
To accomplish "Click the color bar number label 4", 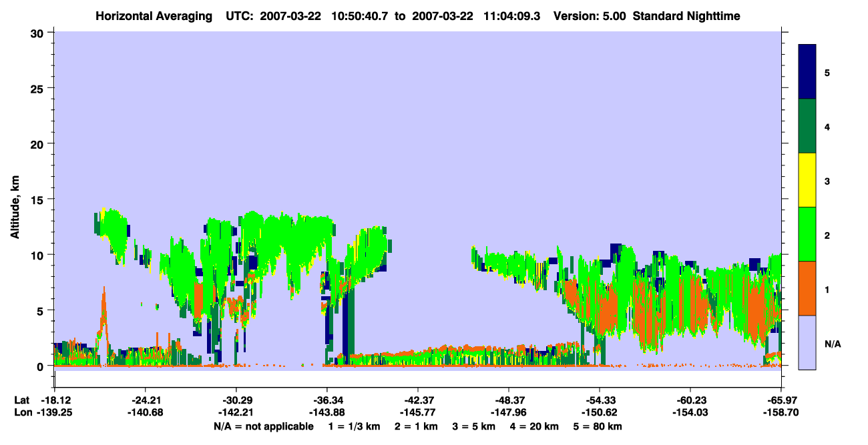I will [x=827, y=126].
